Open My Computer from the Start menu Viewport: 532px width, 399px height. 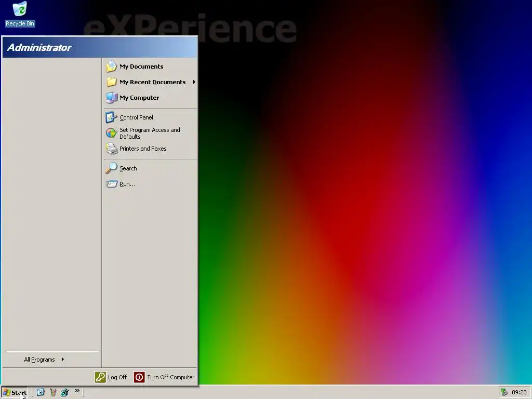(151, 98)
